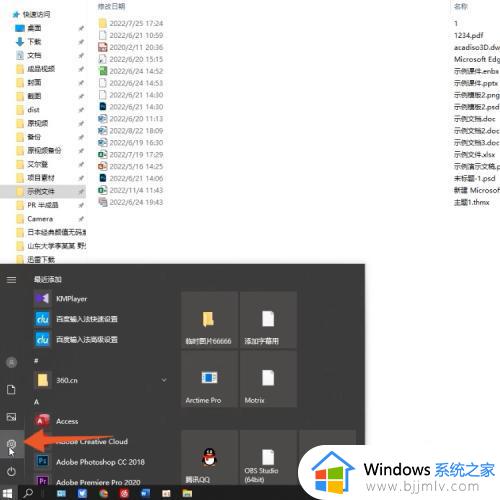Click the 最近添加 heading in Start menu
This screenshot has width=500, height=500.
[x=48, y=279]
